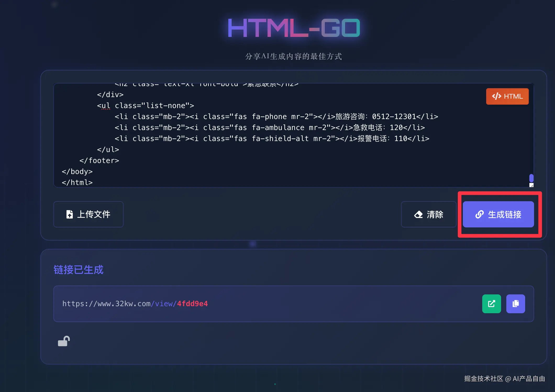Click the red 4fdd9e4 link ID
The image size is (555, 392).
[x=192, y=304]
